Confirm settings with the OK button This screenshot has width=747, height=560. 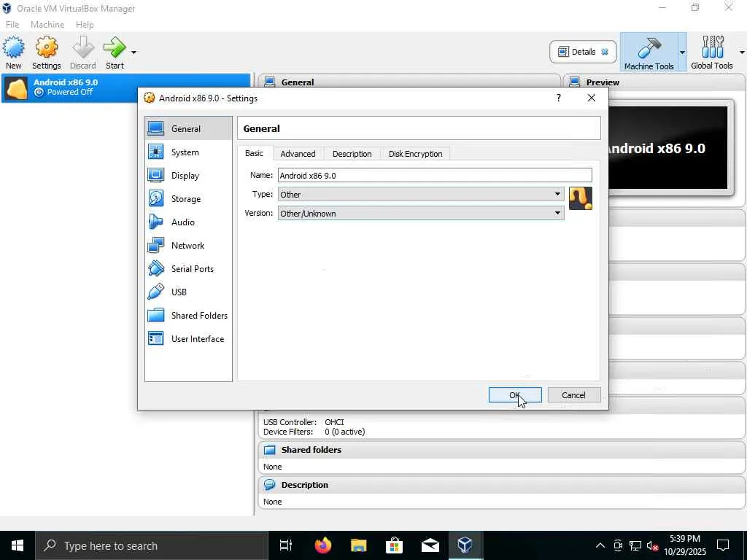(515, 394)
